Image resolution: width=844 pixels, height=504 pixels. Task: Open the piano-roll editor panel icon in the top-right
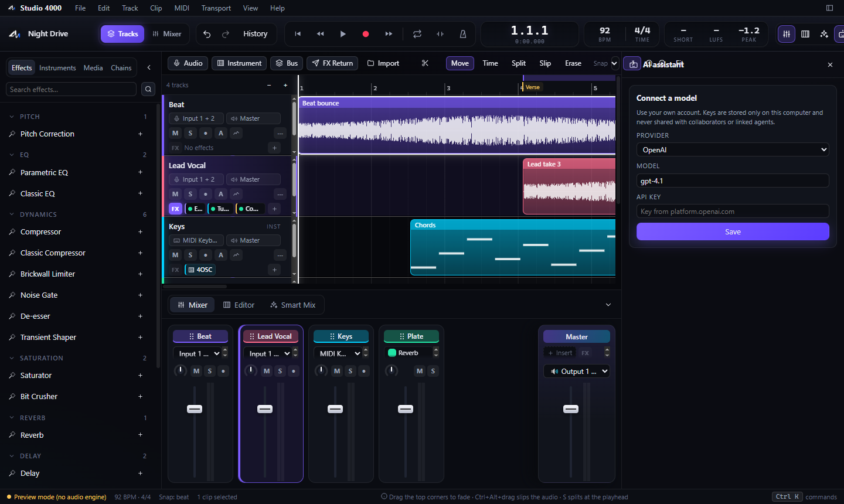coord(805,34)
